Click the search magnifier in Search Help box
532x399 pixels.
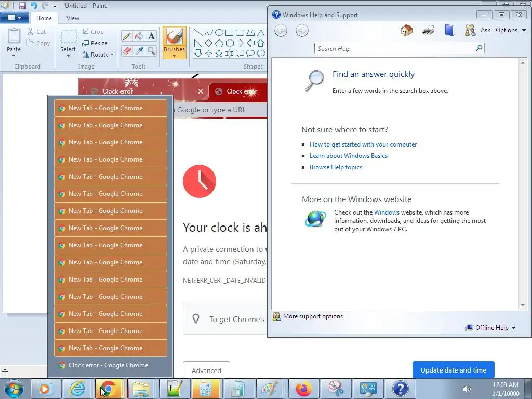coord(479,48)
